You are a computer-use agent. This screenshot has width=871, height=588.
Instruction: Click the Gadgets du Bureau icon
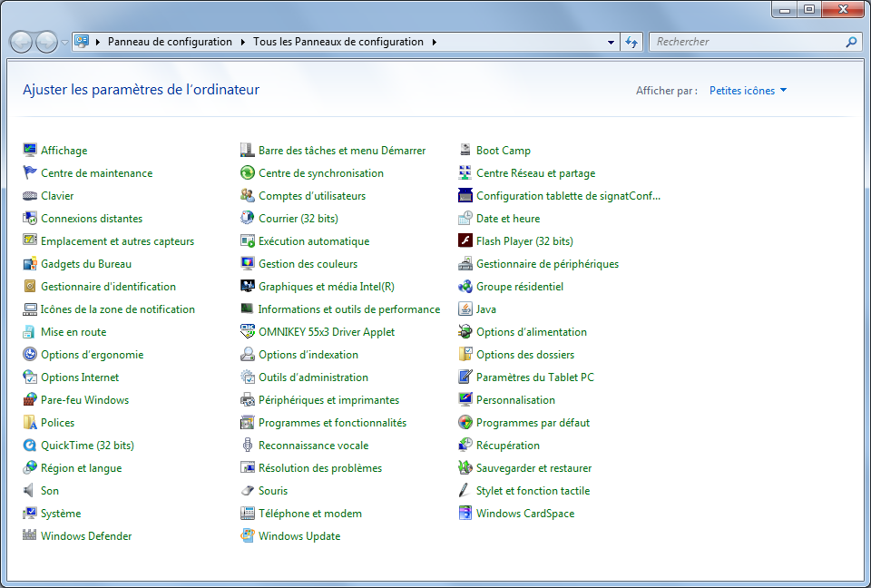tap(29, 264)
